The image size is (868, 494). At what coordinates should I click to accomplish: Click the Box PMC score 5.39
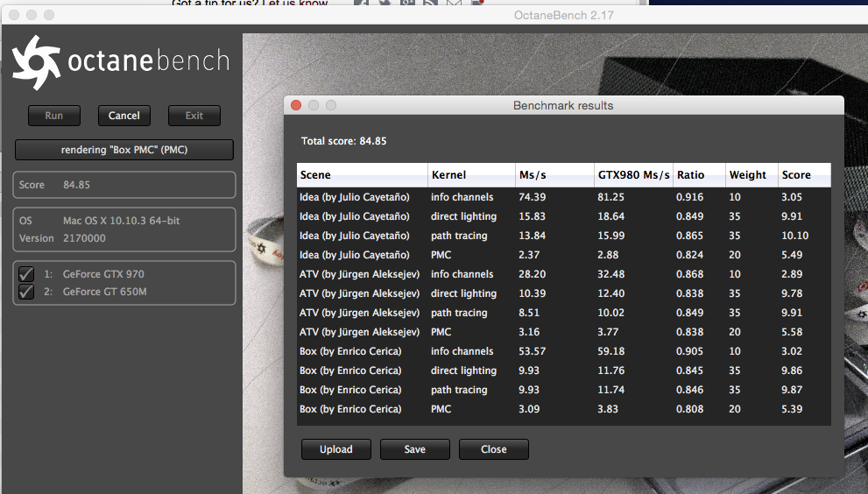[x=792, y=409]
